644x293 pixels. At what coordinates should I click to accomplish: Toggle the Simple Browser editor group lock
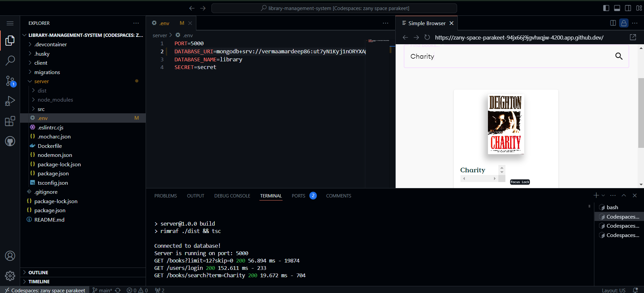[x=624, y=23]
